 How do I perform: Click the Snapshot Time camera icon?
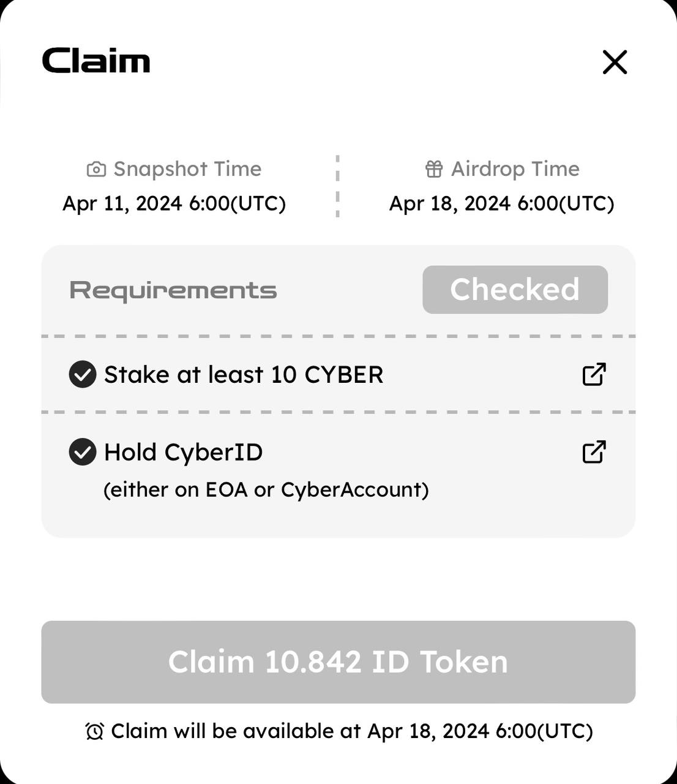pos(96,169)
